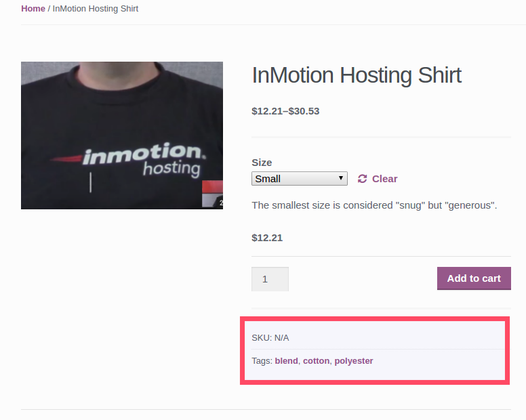This screenshot has width=526, height=420.
Task: Focus the quantity input field
Action: click(270, 279)
